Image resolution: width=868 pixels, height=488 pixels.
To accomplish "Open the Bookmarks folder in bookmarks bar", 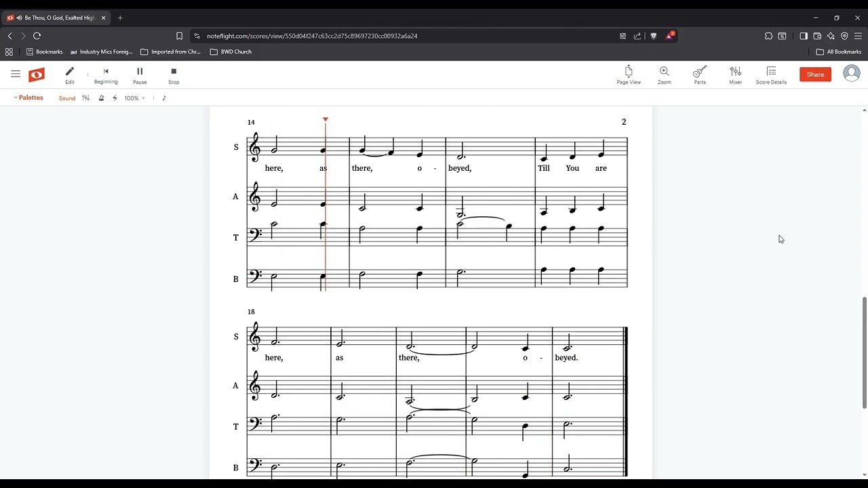I will [44, 52].
